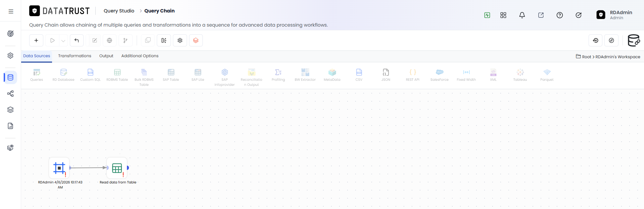This screenshot has height=209, width=644.
Task: Open the workflow nodes sidebar icon
Action: click(x=10, y=94)
